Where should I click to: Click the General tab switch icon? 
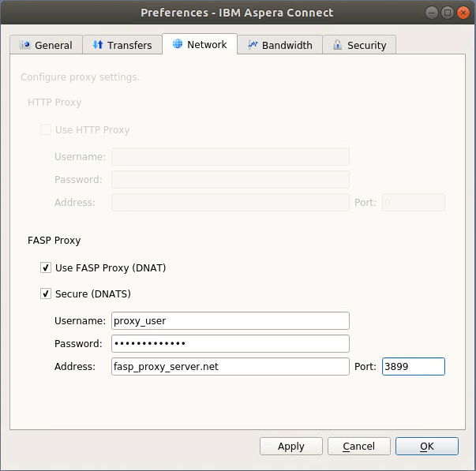click(24, 46)
